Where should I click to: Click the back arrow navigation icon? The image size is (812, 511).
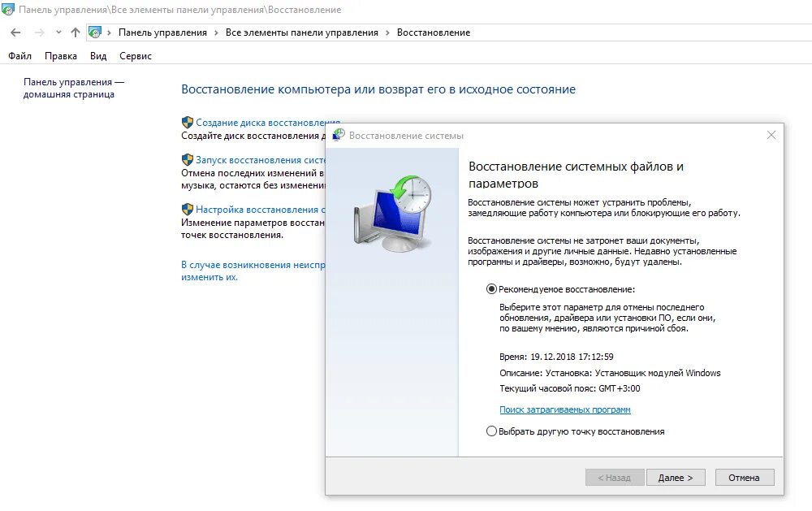[x=15, y=32]
